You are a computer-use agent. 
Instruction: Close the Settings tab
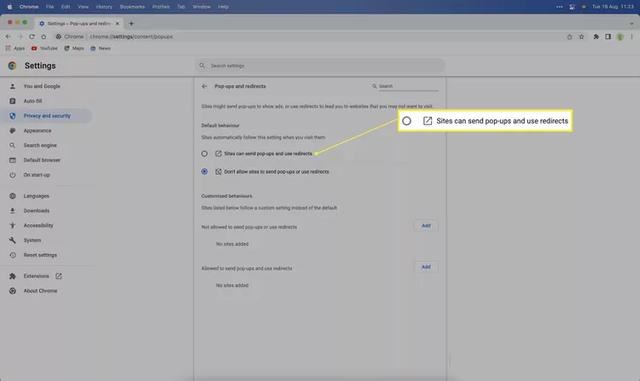tap(117, 24)
